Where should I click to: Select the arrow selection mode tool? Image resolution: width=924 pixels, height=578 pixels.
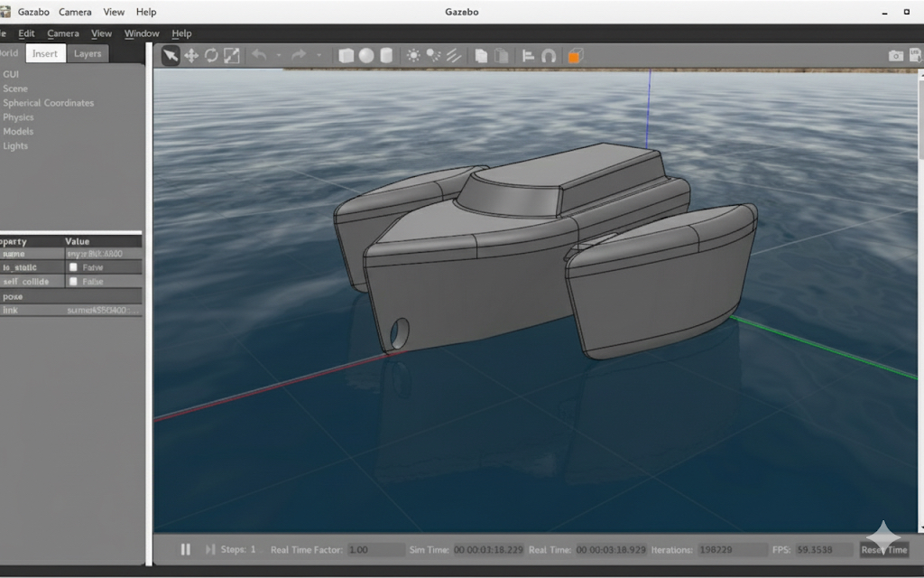(170, 56)
